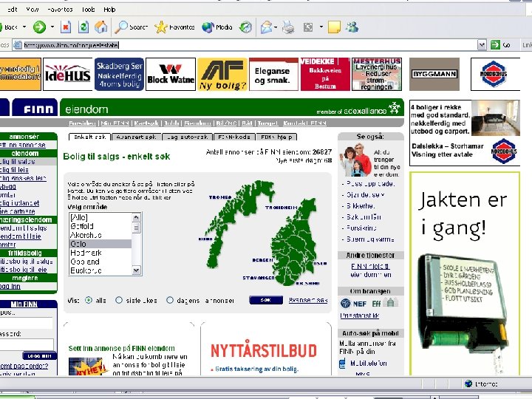Click the area list scroll-down arrow

pos(137,270)
